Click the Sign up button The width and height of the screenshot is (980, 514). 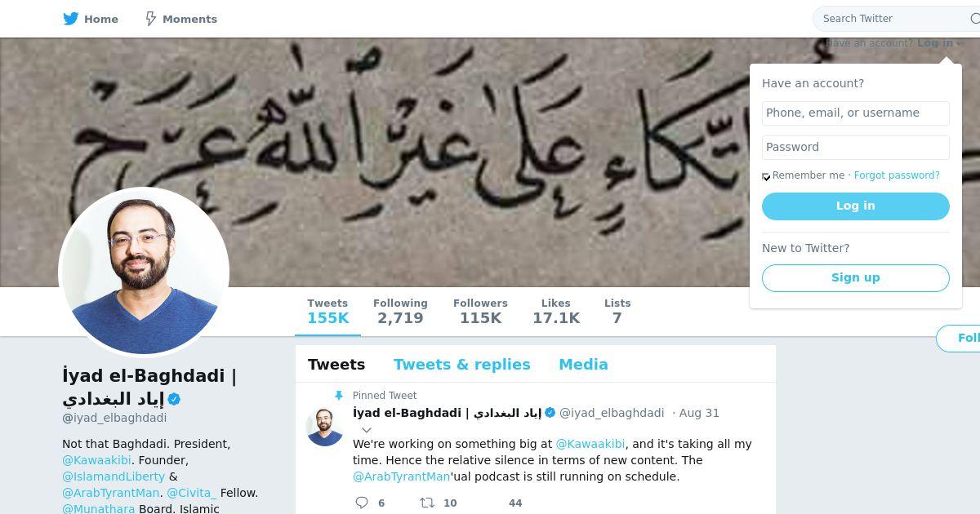click(856, 278)
